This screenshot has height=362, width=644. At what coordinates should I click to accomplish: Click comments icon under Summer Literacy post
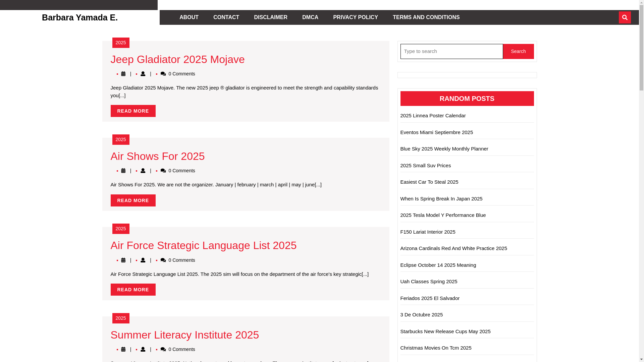pyautogui.click(x=163, y=349)
